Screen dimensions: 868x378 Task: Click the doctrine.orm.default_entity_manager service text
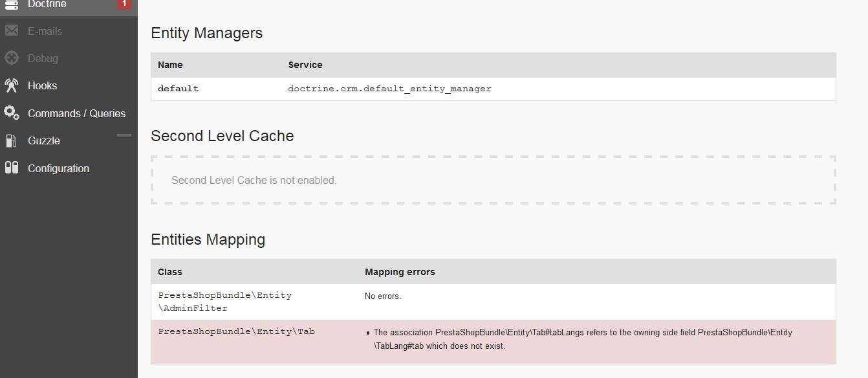pyautogui.click(x=389, y=89)
